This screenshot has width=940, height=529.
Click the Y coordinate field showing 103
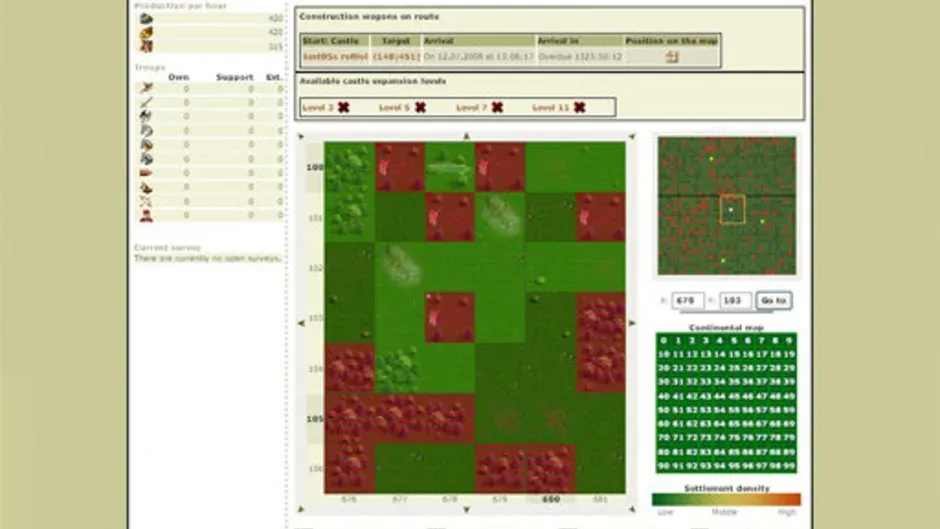pyautogui.click(x=734, y=300)
